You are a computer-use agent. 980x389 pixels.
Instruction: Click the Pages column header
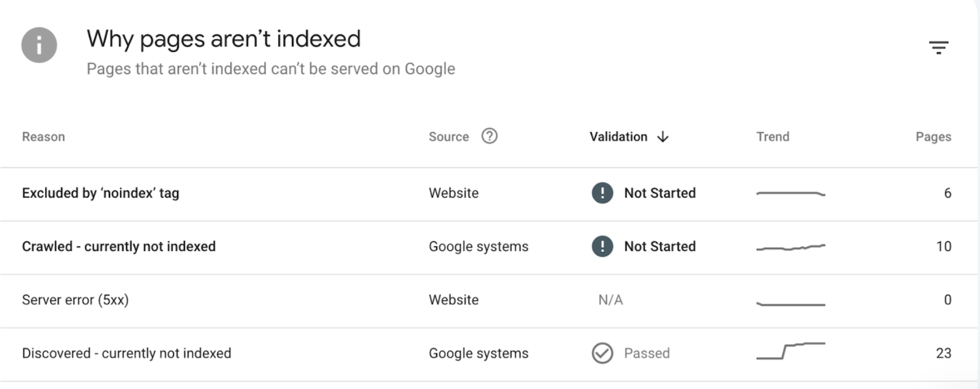click(x=933, y=137)
